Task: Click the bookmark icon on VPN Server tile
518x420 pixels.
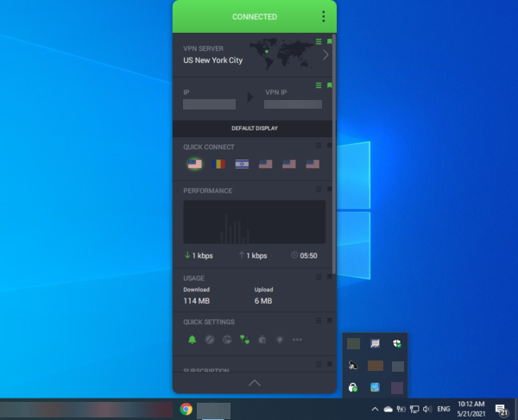Action: tap(329, 41)
